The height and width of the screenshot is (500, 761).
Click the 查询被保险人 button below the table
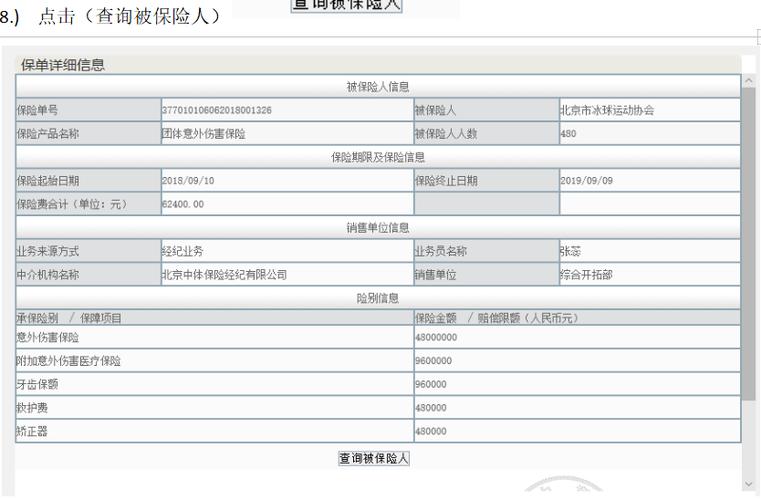[x=374, y=458]
